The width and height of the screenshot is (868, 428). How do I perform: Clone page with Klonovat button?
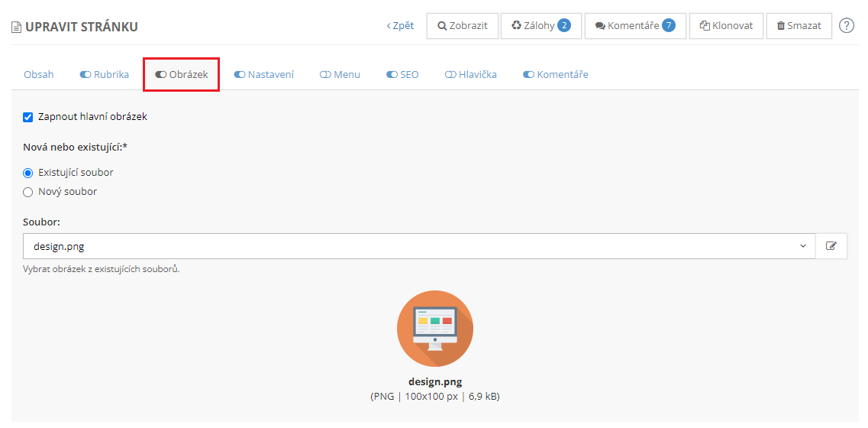pos(725,25)
